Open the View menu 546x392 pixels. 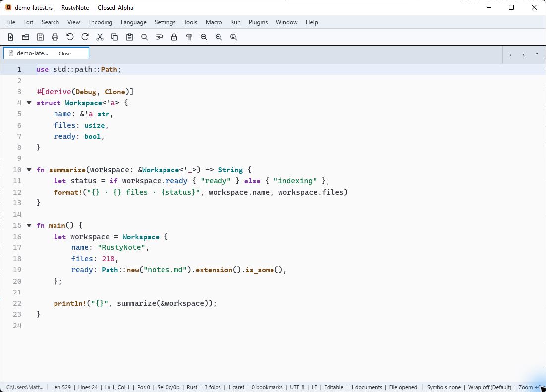tap(73, 22)
